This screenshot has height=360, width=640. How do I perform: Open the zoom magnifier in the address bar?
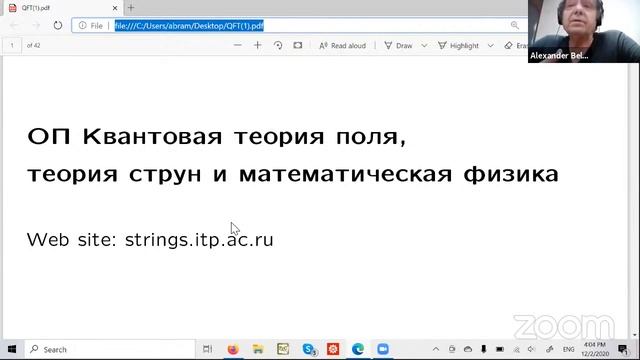[x=514, y=25]
